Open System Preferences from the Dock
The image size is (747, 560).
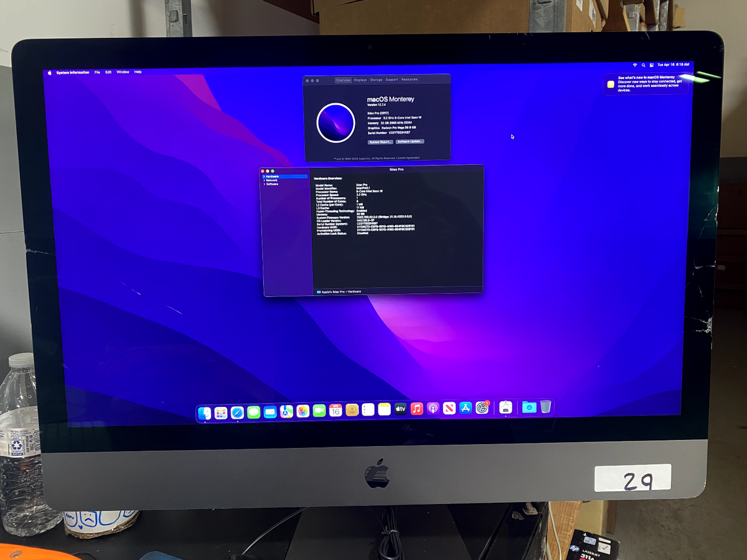coord(481,409)
